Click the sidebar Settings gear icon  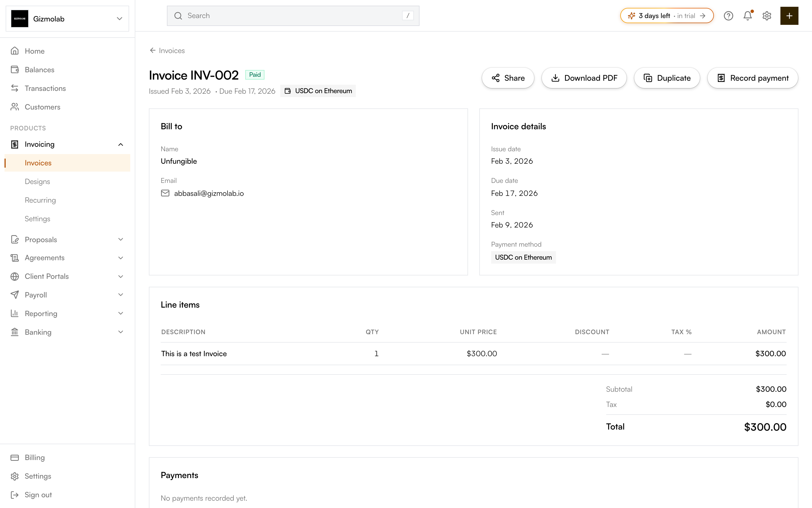pos(15,476)
